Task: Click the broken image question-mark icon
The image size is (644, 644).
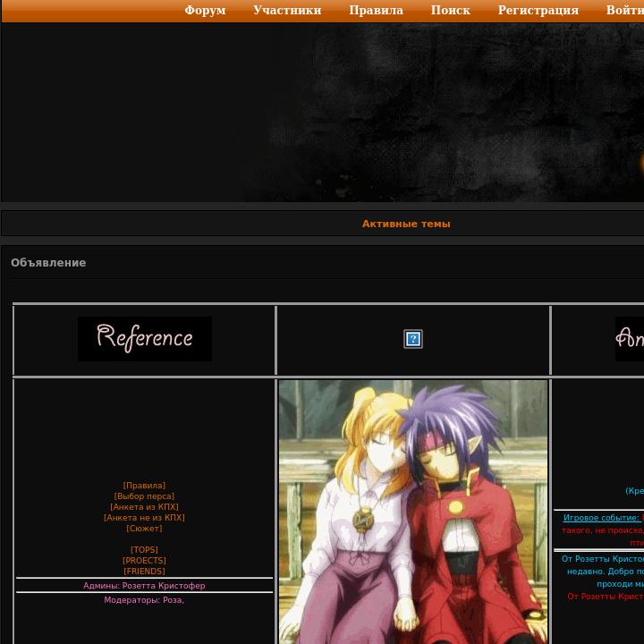Action: pos(412,339)
